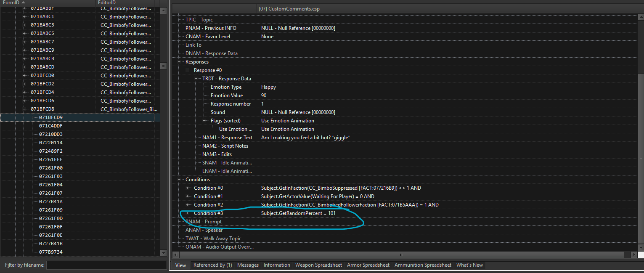Select record 07261F0D in tree
644x273 pixels.
(x=51, y=218)
